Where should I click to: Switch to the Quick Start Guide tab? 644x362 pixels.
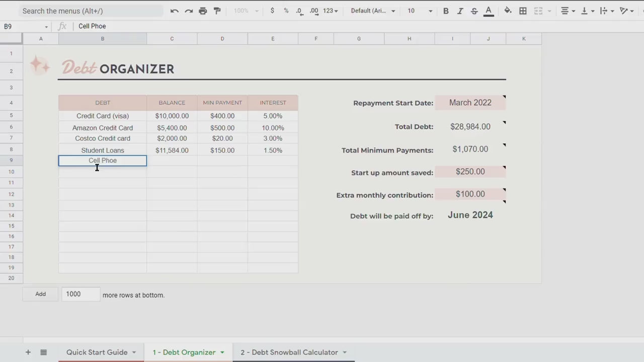tap(97, 352)
